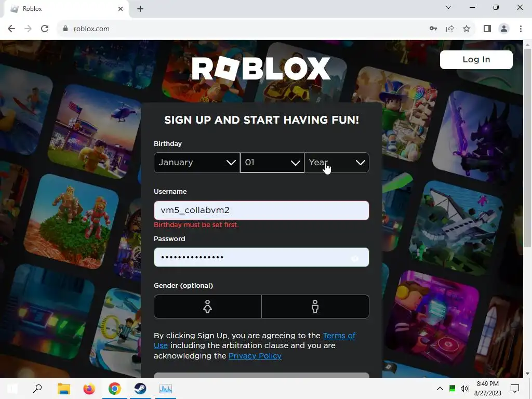Open the volume speaker control
This screenshot has width=532, height=399.
464,389
